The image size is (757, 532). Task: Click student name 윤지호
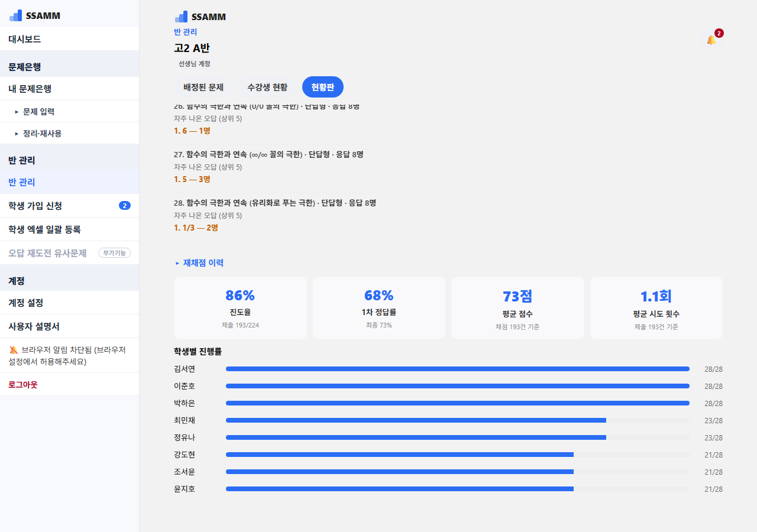tap(185, 489)
